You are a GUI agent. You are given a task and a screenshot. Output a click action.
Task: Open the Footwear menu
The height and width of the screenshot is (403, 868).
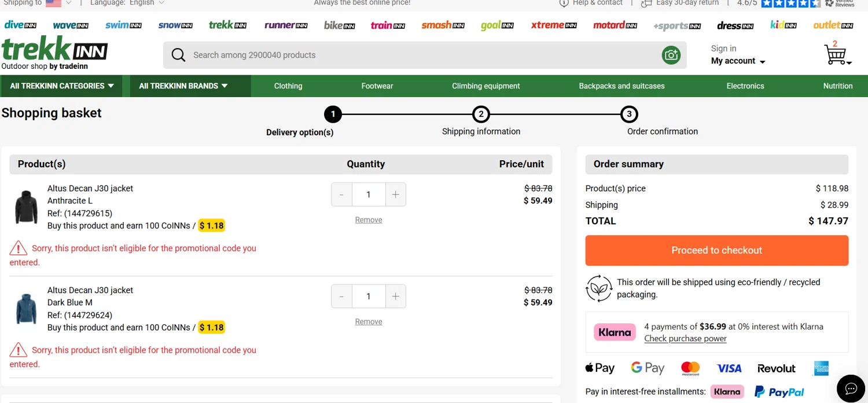pos(377,86)
